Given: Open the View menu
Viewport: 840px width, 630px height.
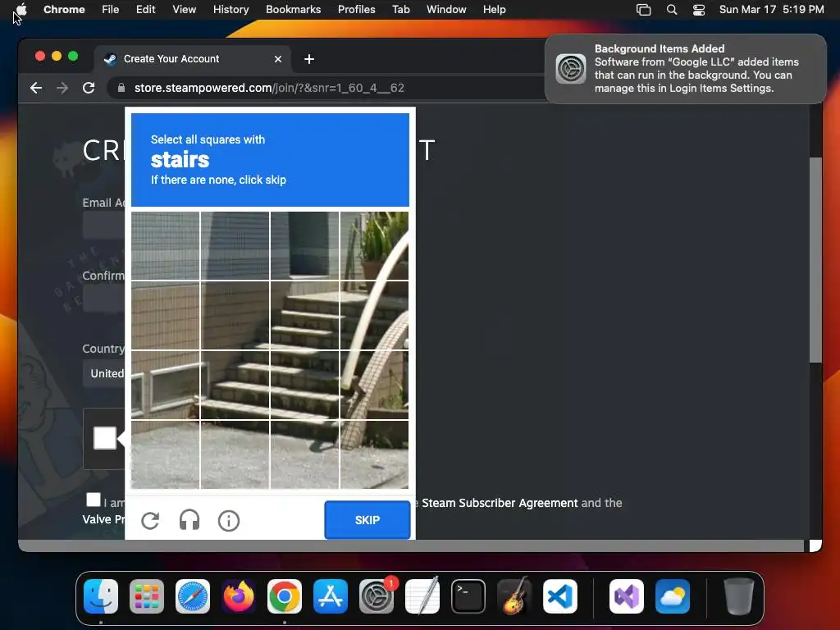Looking at the screenshot, I should [x=184, y=10].
